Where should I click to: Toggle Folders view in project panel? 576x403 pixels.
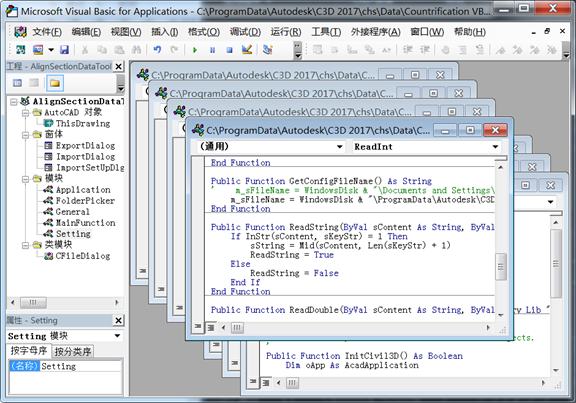tap(55, 83)
